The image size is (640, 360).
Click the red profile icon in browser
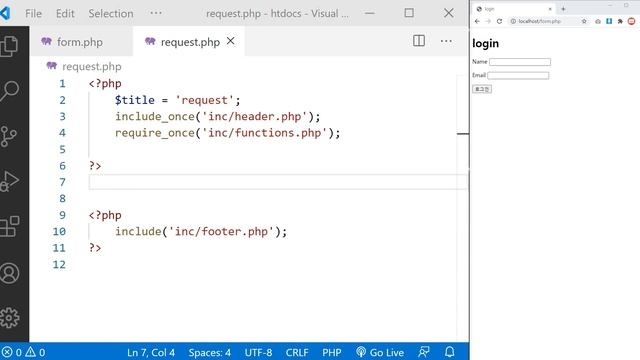click(631, 21)
